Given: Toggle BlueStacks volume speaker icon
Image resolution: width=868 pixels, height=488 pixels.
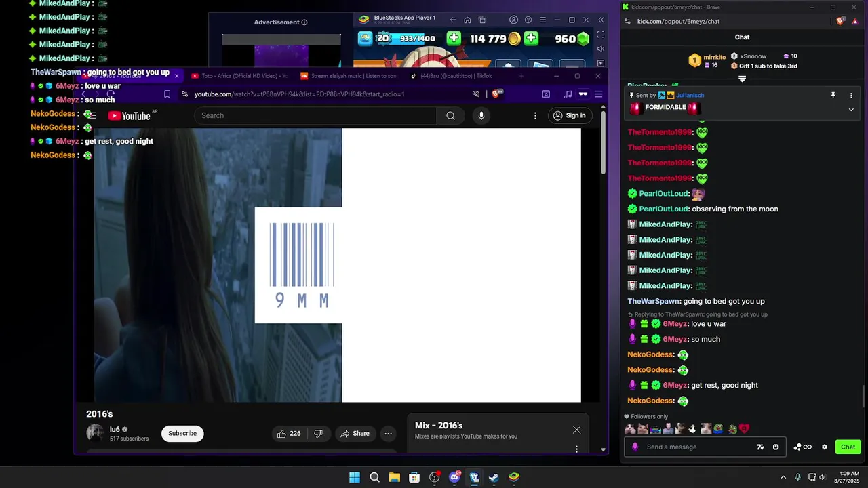Looking at the screenshot, I should coord(601,49).
